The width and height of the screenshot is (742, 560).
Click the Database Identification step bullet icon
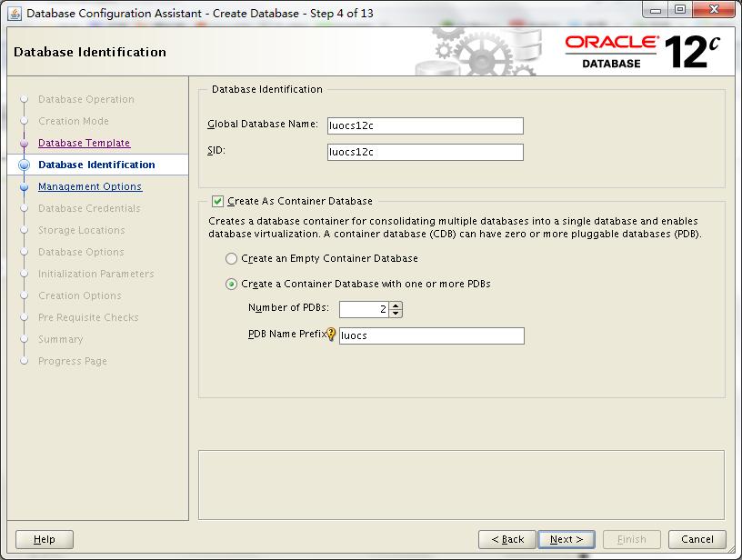tap(25, 165)
